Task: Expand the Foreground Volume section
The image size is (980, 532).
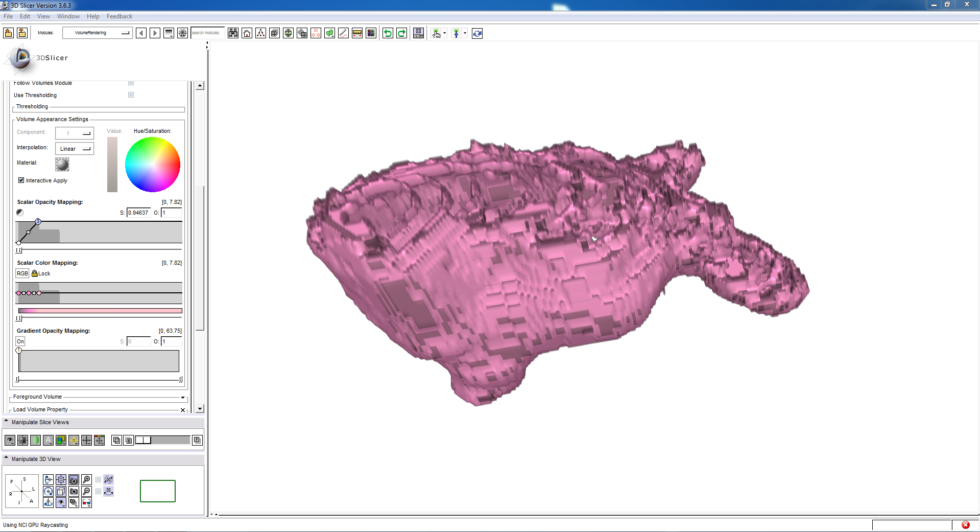Action: point(182,397)
